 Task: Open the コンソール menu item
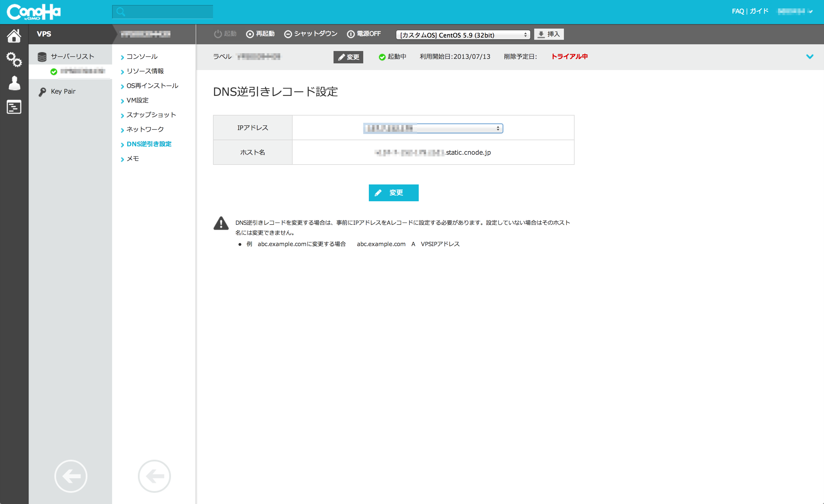[142, 57]
